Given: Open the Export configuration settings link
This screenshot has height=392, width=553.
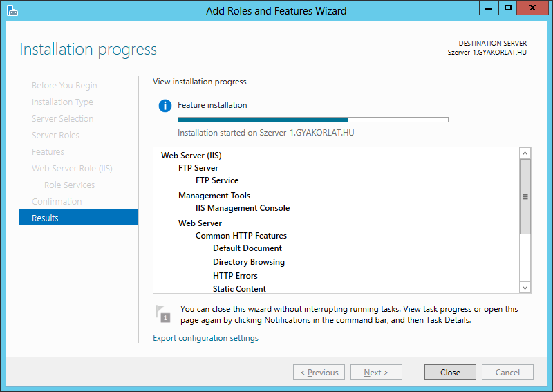Looking at the screenshot, I should [205, 338].
